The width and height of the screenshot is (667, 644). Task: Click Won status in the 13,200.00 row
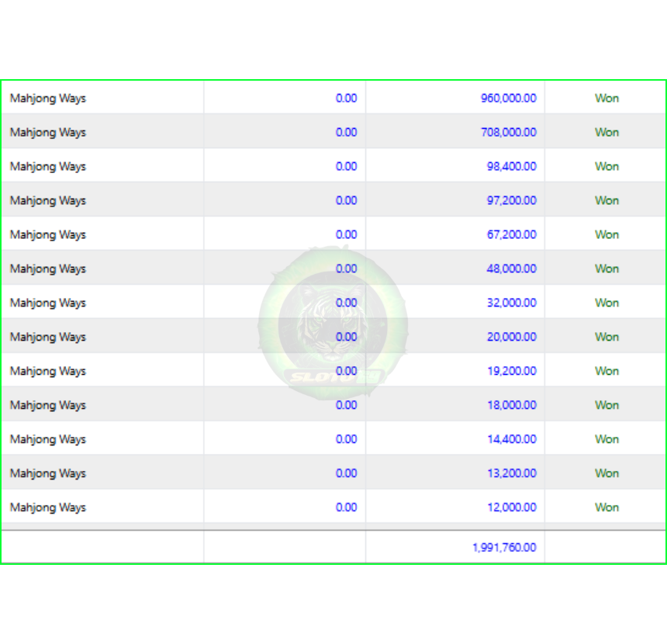click(x=607, y=473)
